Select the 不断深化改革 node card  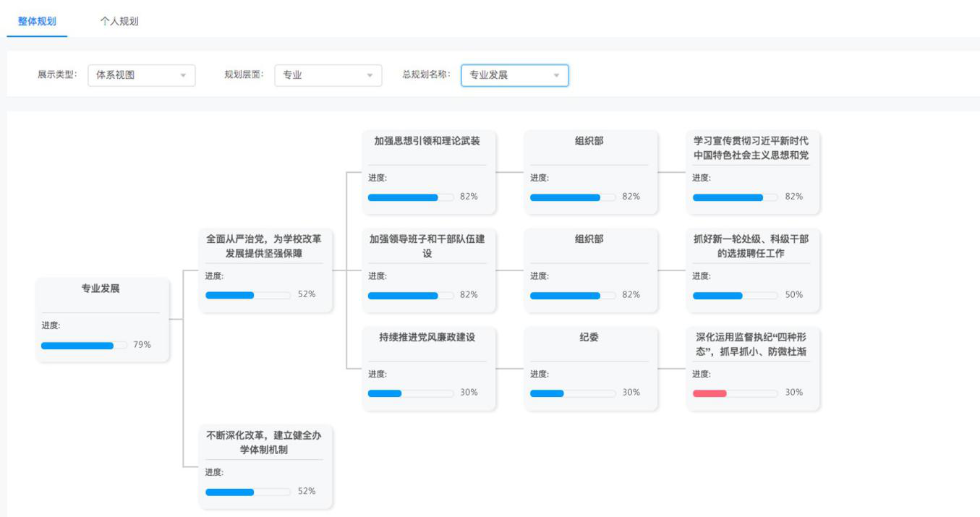pos(265,466)
